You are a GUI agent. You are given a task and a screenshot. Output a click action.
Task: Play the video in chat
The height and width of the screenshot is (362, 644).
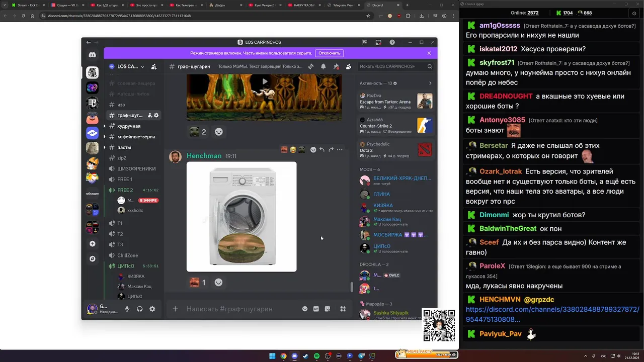tap(265, 81)
